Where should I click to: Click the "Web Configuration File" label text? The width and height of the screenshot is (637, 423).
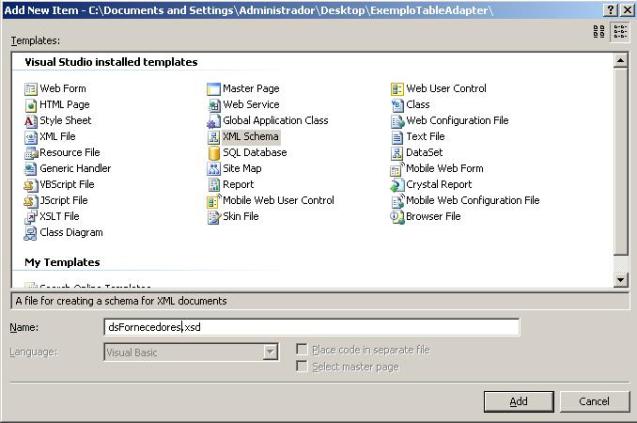pos(457,120)
